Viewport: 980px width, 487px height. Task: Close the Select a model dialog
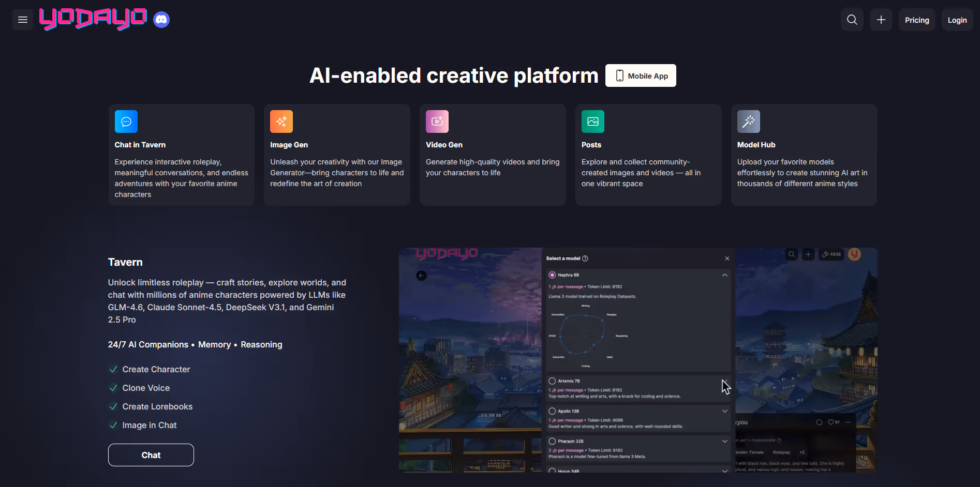(727, 258)
